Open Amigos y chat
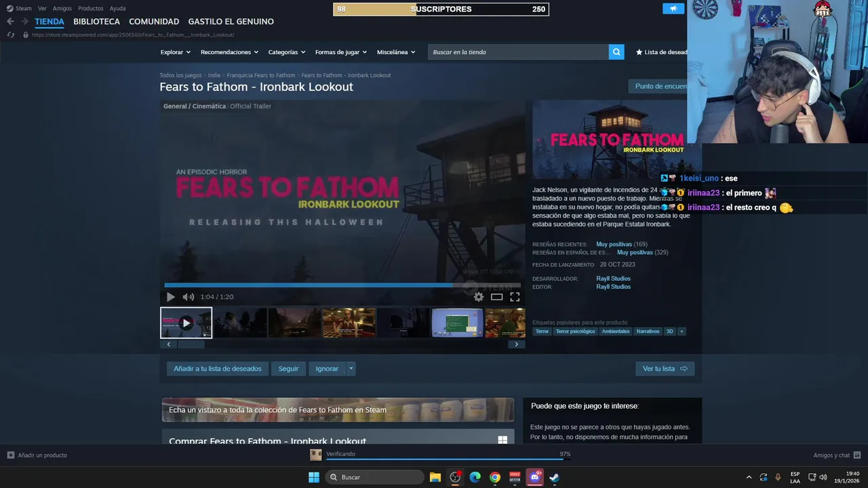This screenshot has width=868, height=488. pos(837,455)
